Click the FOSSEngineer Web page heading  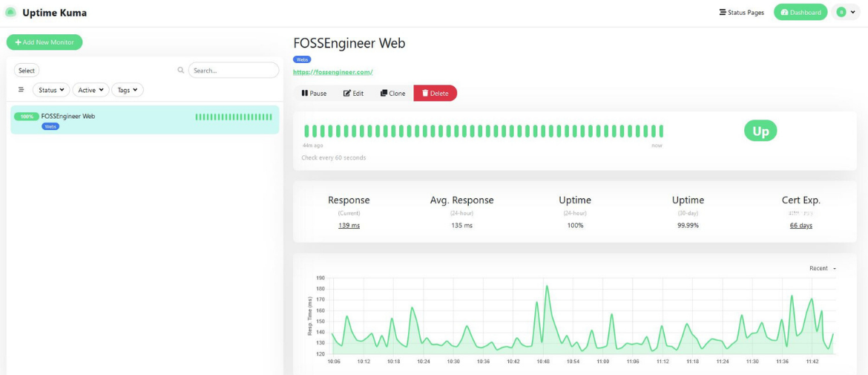(349, 43)
